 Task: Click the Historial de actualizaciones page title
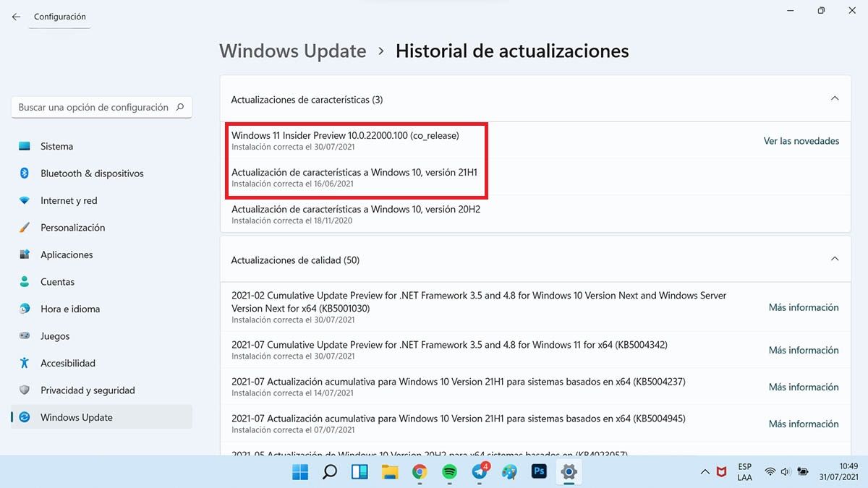[x=512, y=51]
